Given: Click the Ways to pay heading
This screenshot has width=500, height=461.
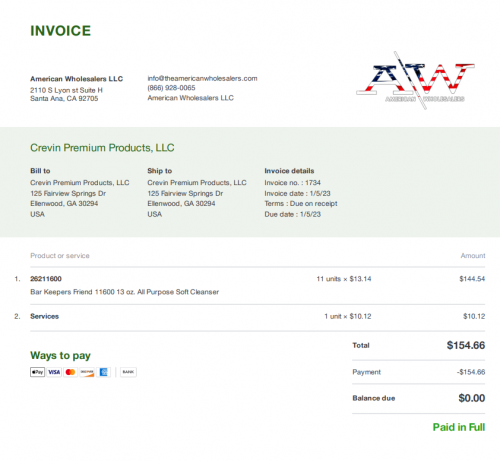Looking at the screenshot, I should click(60, 356).
